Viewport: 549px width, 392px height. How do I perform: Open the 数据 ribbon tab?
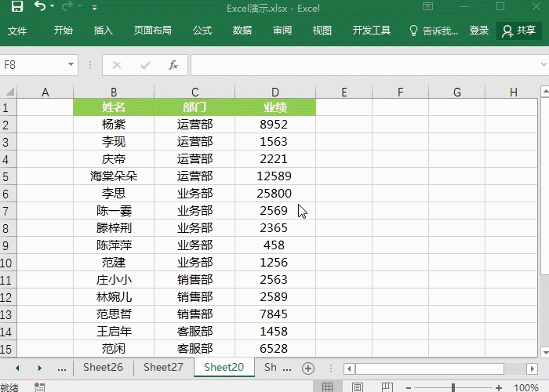coord(242,31)
